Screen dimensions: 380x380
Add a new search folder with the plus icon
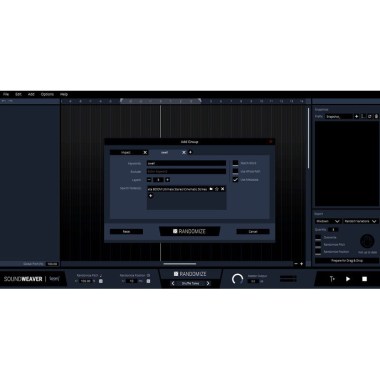pyautogui.click(x=150, y=196)
